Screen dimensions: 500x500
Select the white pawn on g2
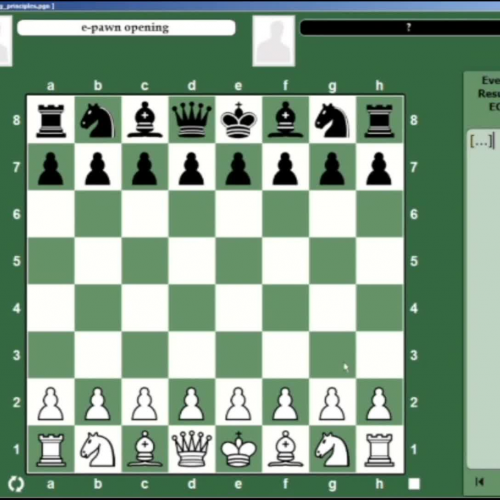pos(332,403)
